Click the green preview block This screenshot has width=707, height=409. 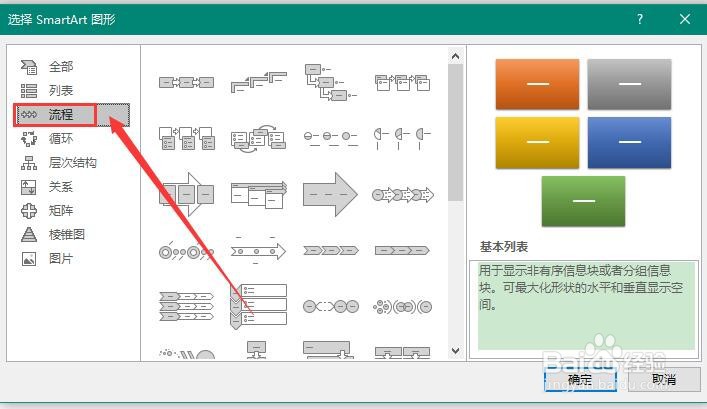click(x=583, y=201)
